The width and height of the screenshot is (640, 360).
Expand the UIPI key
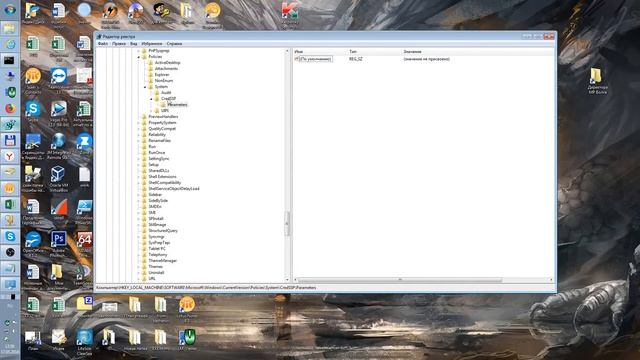pyautogui.click(x=151, y=111)
